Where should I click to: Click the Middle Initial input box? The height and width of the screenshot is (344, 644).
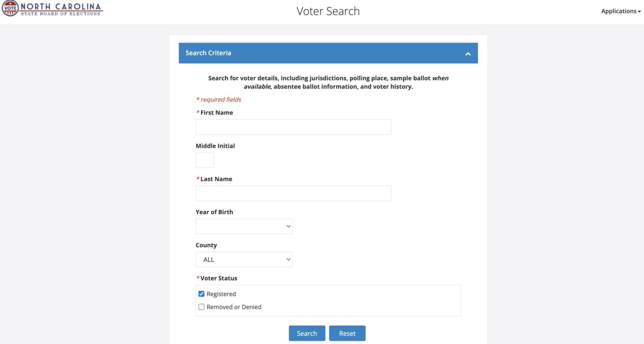[205, 160]
